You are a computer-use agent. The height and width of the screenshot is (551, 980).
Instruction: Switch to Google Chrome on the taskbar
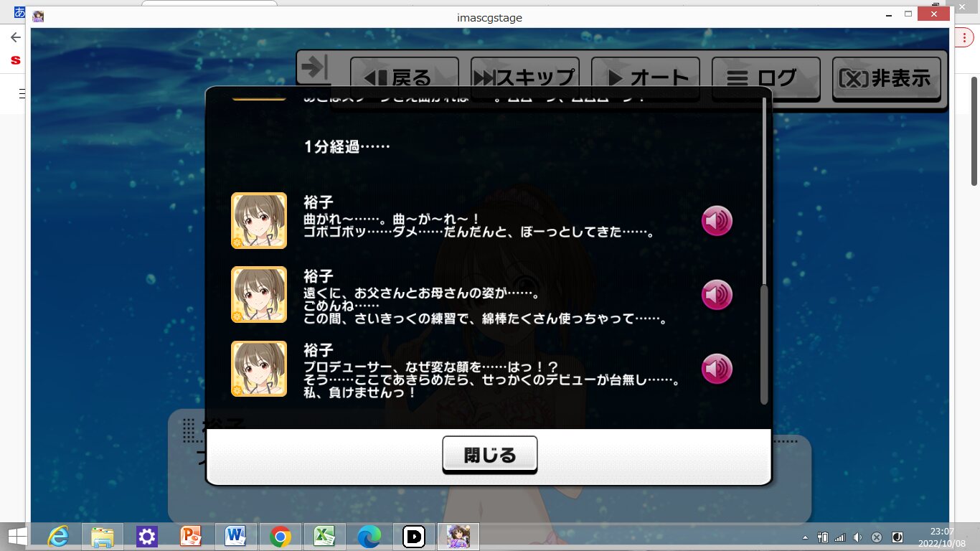coord(281,536)
